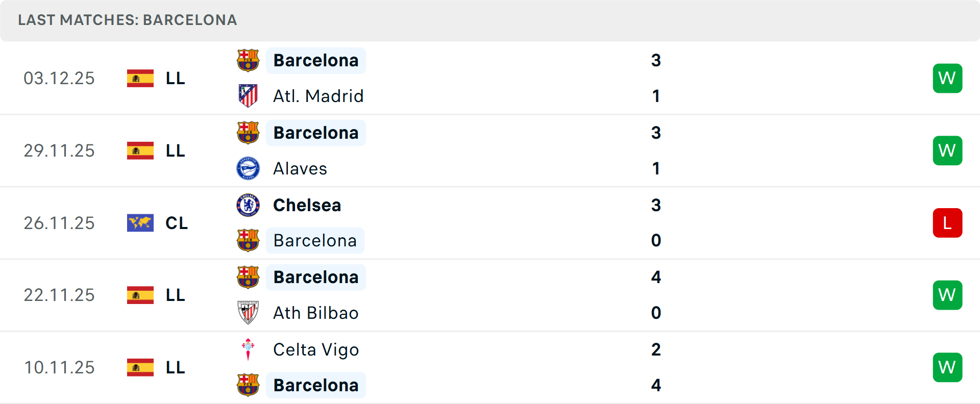The width and height of the screenshot is (980, 404).
Task: Select the Champions League icon next to 26.11.25
Action: pyautogui.click(x=139, y=223)
